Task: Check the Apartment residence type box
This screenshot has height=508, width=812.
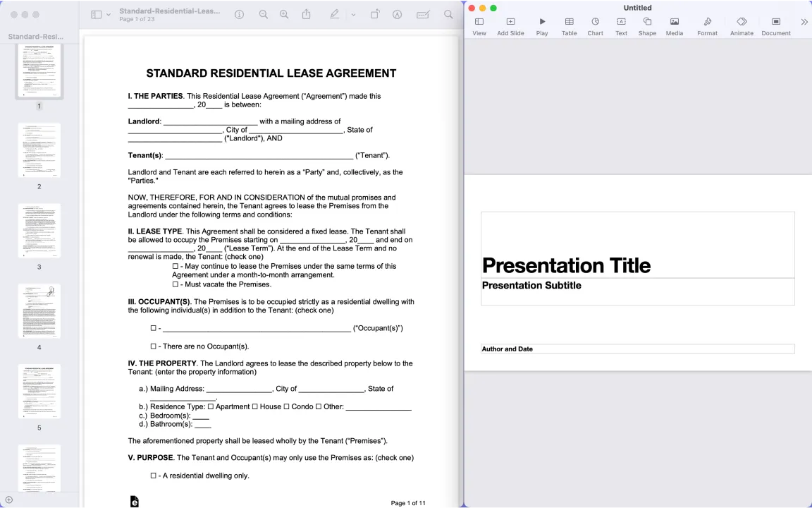Action: [211, 407]
